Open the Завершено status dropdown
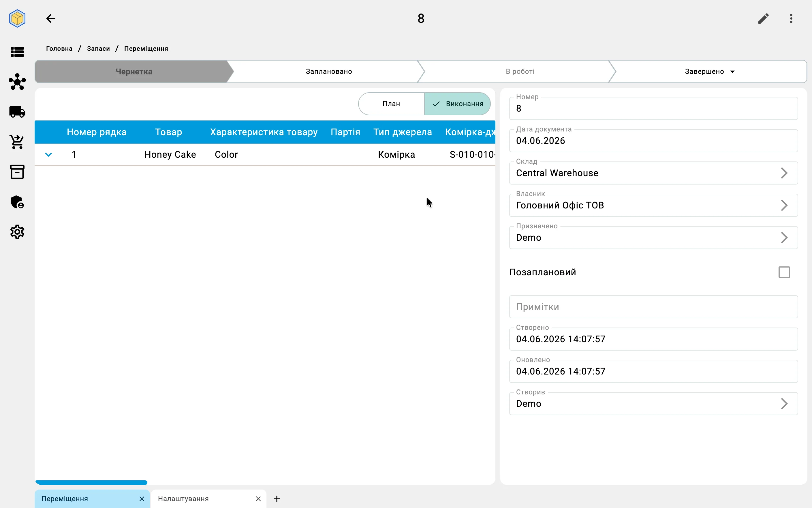The width and height of the screenshot is (812, 508). coord(710,72)
